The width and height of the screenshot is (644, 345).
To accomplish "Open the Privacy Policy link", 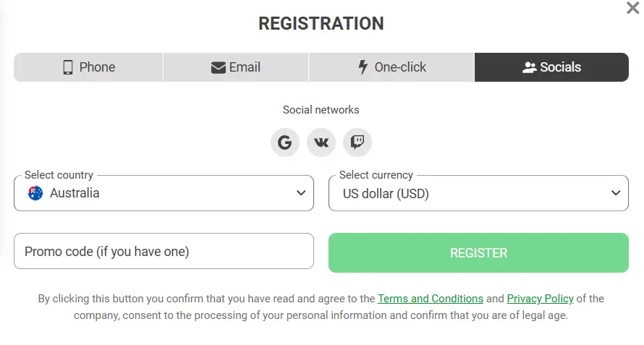I will click(540, 299).
